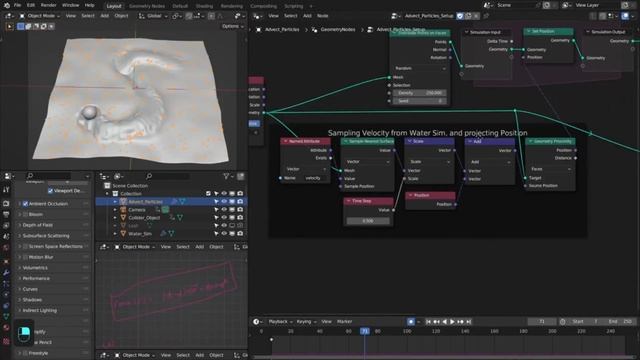
Task: Open the Blender logo menu
Action: (6, 5)
